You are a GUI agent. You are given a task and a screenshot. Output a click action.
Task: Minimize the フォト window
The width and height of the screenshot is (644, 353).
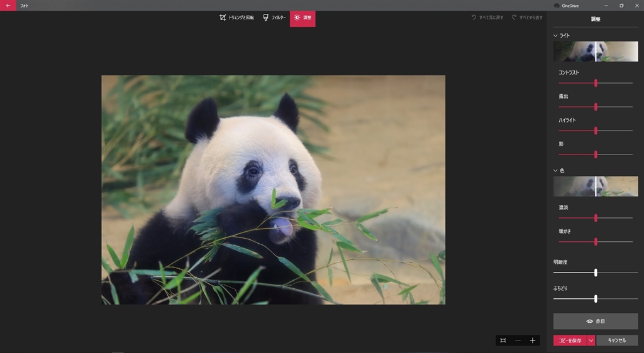click(x=607, y=5)
